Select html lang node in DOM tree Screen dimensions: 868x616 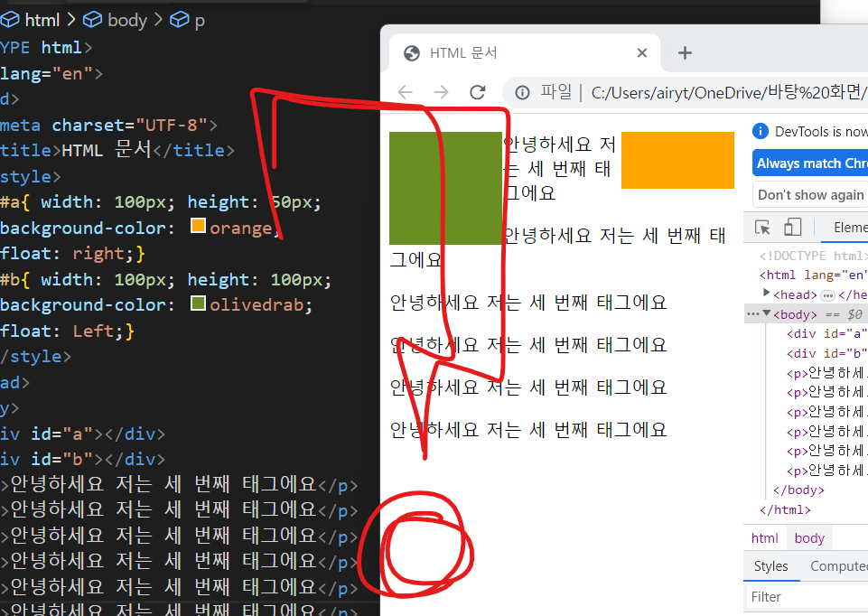click(813, 275)
